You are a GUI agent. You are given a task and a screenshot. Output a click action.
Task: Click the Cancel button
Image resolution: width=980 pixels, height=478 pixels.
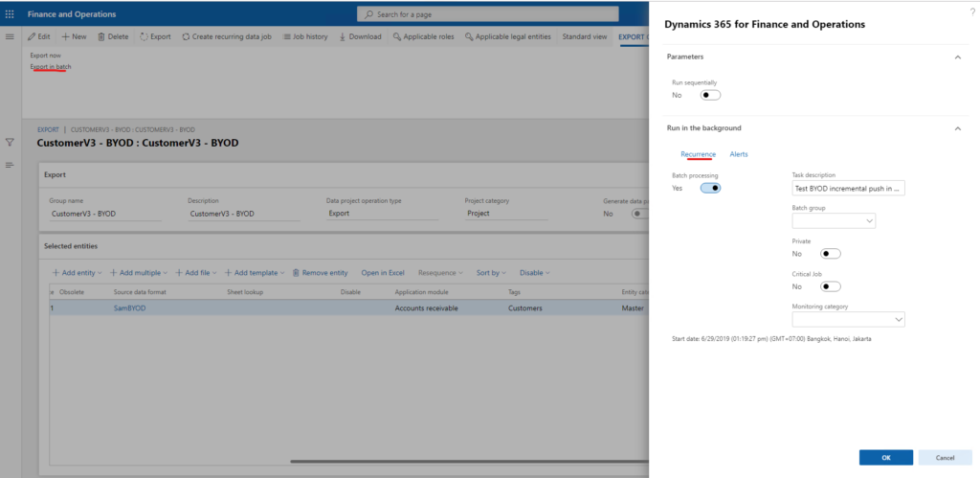coord(945,457)
